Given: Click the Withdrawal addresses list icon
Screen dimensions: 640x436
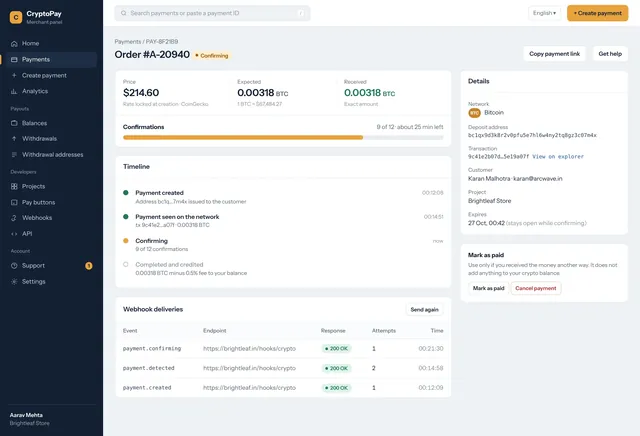Looking at the screenshot, I should tap(14, 155).
